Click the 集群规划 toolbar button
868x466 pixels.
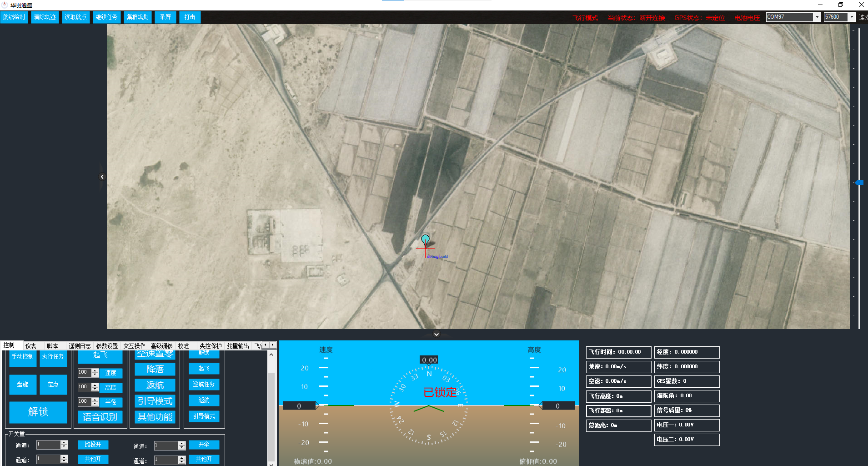[x=137, y=17]
